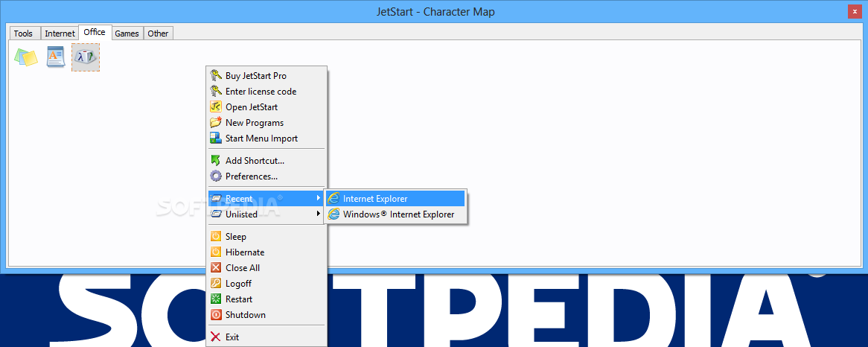Click the orange power icon beside Sleep
This screenshot has width=868, height=347.
click(216, 236)
